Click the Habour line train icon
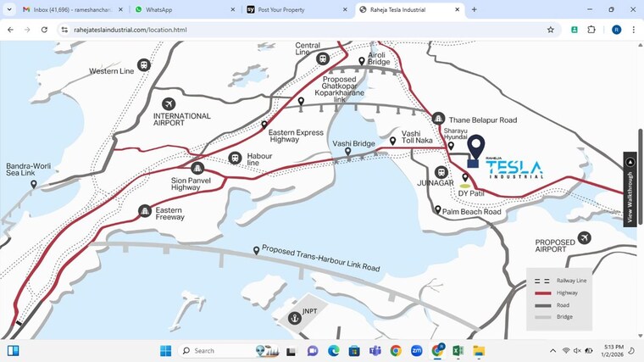This screenshot has width=644, height=362. tap(235, 158)
